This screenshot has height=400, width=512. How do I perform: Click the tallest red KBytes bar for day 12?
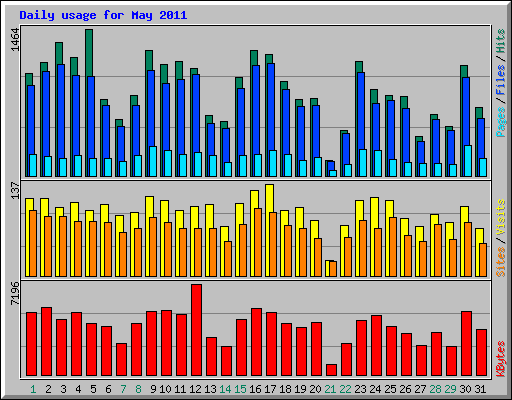click(x=196, y=330)
